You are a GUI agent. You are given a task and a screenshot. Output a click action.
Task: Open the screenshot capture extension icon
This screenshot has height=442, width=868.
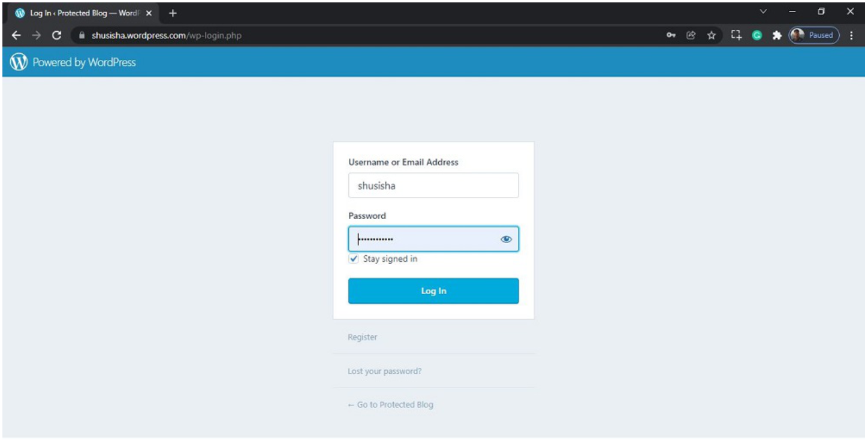(737, 35)
